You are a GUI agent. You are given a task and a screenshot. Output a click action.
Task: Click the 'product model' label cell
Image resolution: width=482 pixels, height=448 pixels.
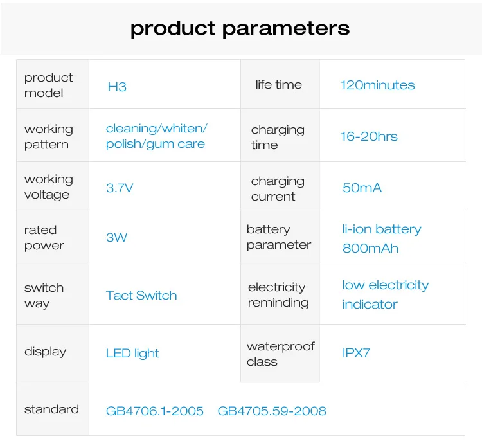coord(48,85)
